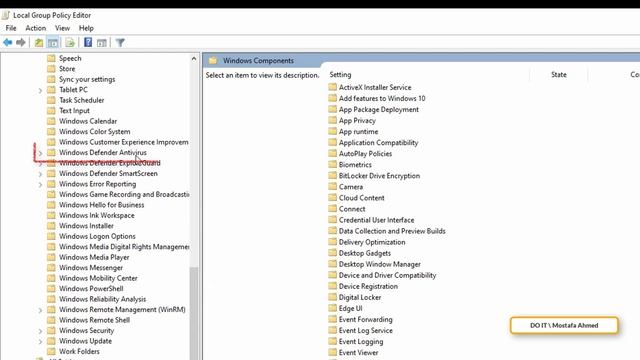The height and width of the screenshot is (360, 640).
Task: Expand the Windows Update tree node
Action: (x=40, y=342)
